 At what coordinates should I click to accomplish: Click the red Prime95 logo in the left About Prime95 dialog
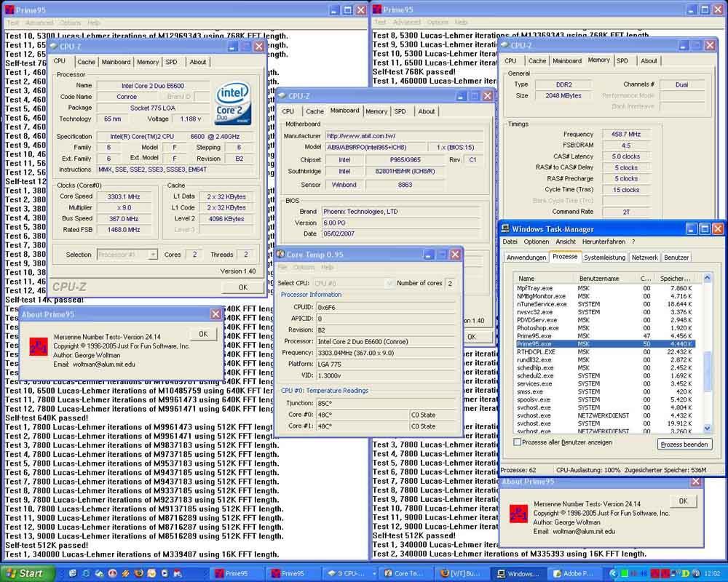coord(38,347)
